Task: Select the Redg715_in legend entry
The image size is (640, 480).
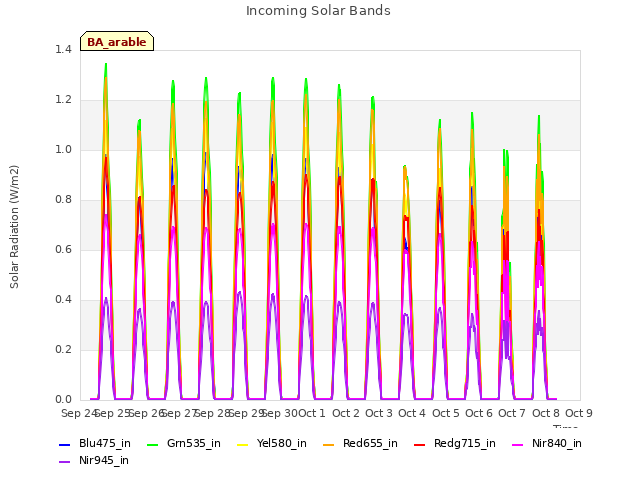Action: (455, 443)
